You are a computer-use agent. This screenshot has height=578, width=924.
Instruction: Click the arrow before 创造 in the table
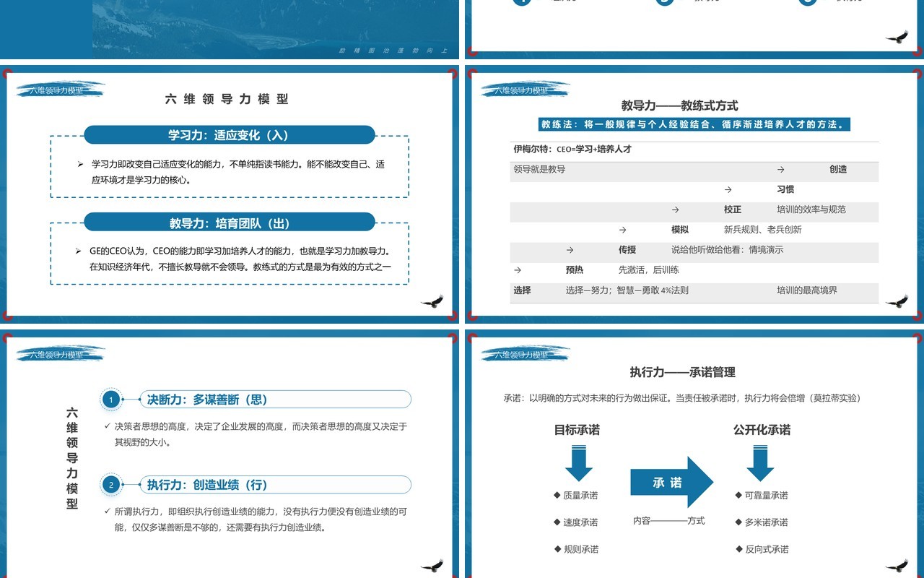(780, 170)
